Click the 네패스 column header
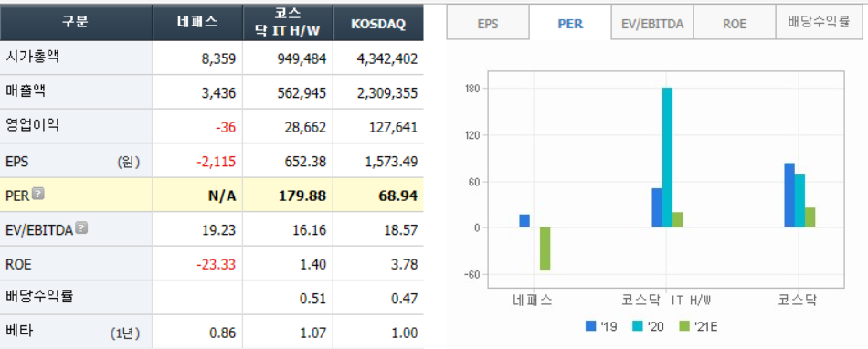 [197, 22]
